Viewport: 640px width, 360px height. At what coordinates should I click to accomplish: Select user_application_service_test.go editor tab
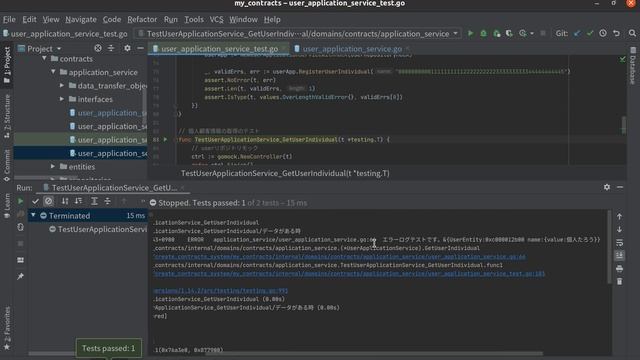coord(219,49)
